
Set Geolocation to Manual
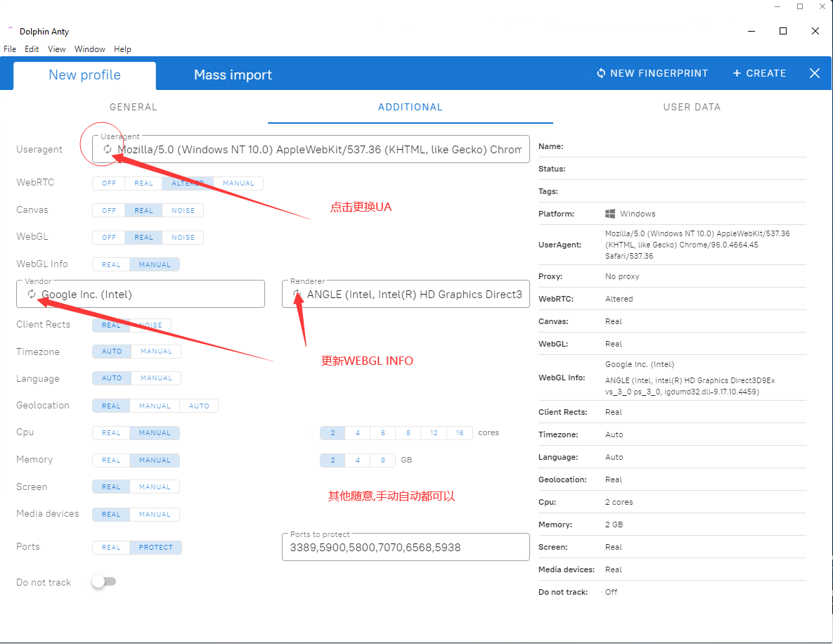(x=155, y=406)
